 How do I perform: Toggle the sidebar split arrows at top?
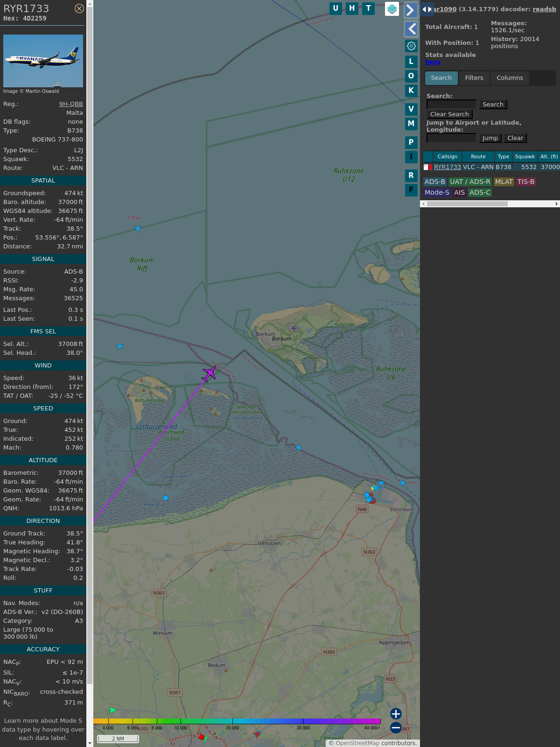(427, 9)
